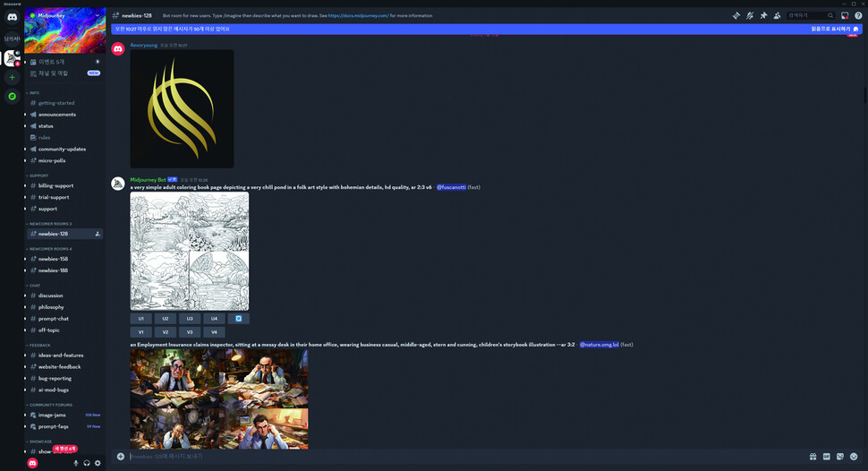Open user settings gear icon
This screenshot has height=471, width=868.
(98, 463)
